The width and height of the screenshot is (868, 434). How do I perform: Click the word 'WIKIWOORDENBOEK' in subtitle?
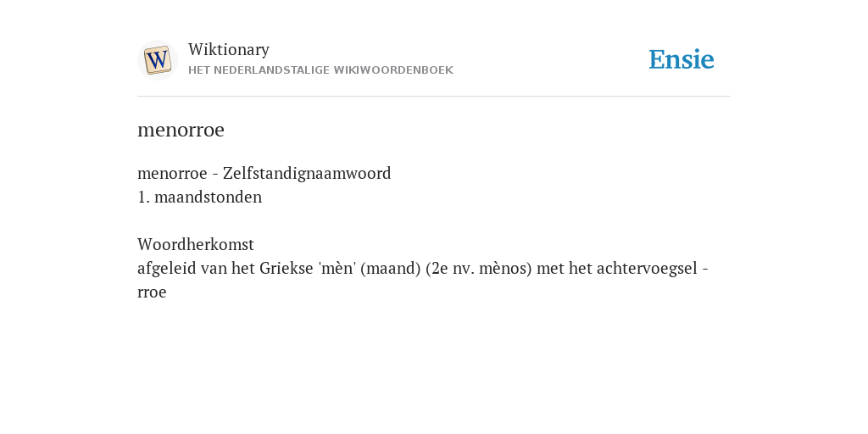tap(393, 70)
